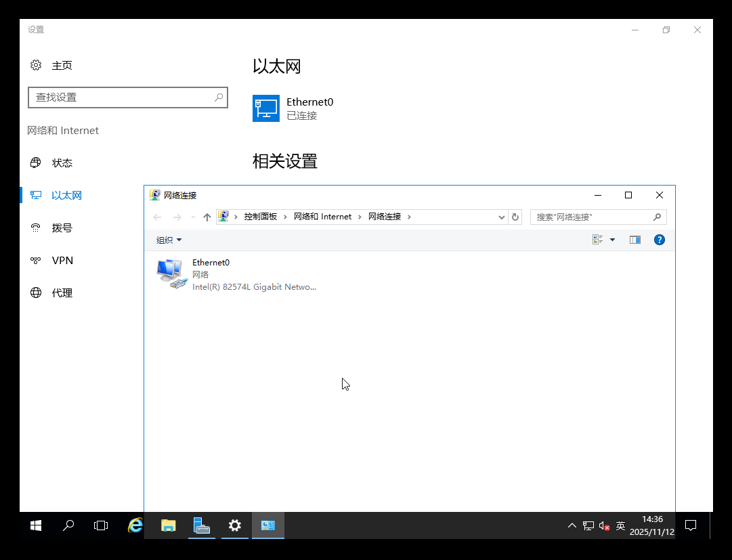Select the 拨号 dial-up icon in sidebar
Screen dimensions: 732x560
tap(36, 228)
